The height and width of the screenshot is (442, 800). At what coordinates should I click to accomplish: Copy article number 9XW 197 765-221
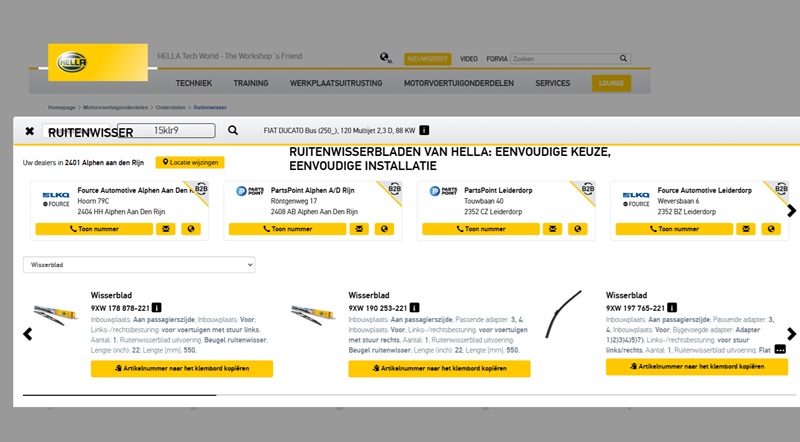point(697,366)
